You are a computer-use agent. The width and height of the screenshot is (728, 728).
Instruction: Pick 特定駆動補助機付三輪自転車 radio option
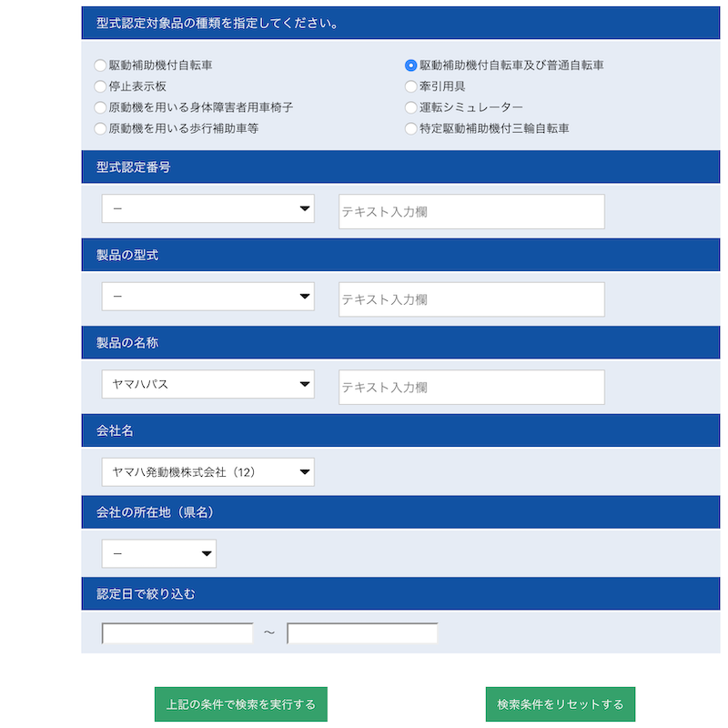pos(411,128)
